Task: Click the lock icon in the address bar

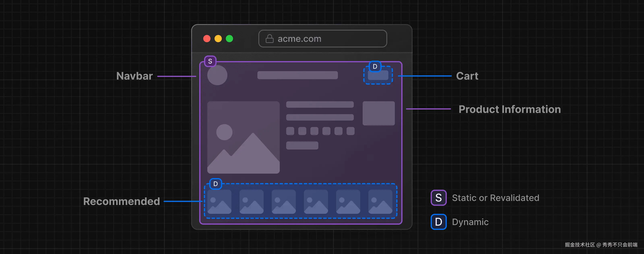Action: coord(269,39)
